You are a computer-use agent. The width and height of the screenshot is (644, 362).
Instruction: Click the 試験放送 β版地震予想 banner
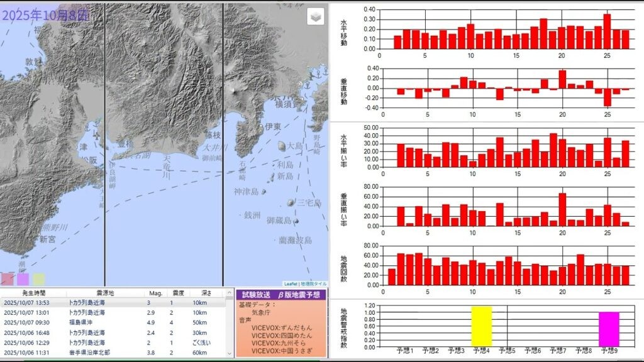[280, 294]
